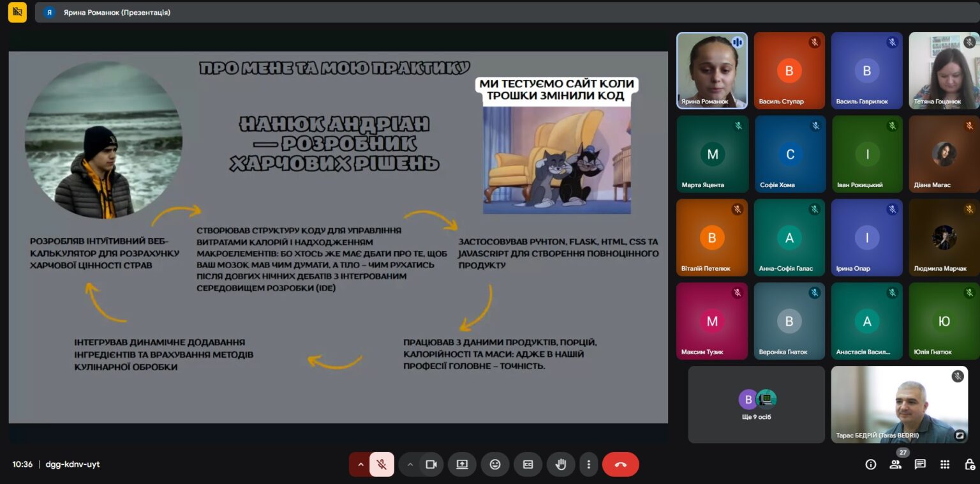Select the 'Ще 9 осіб' tile
980x484 pixels.
(x=757, y=405)
